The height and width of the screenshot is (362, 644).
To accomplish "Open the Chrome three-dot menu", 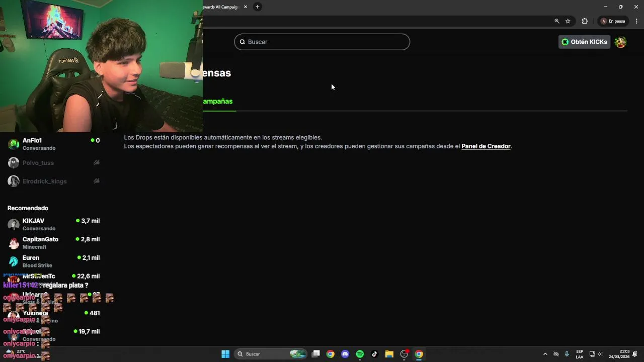I will coord(636,21).
